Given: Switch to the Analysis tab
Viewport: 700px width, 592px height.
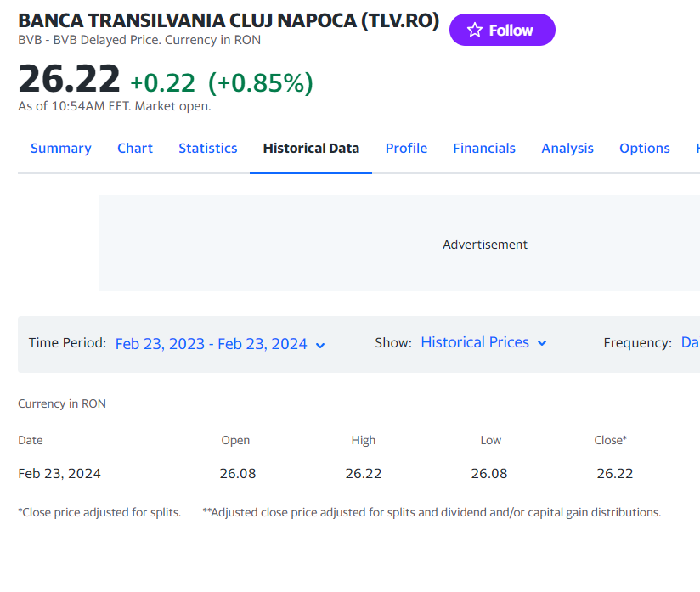Looking at the screenshot, I should click(567, 148).
